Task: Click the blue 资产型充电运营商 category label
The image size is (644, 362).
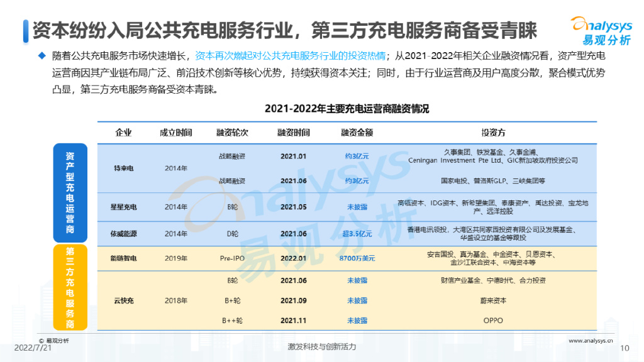Action: point(70,193)
